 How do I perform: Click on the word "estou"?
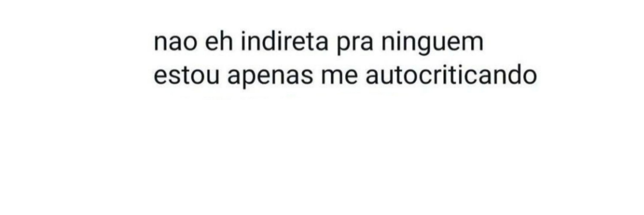tap(187, 74)
